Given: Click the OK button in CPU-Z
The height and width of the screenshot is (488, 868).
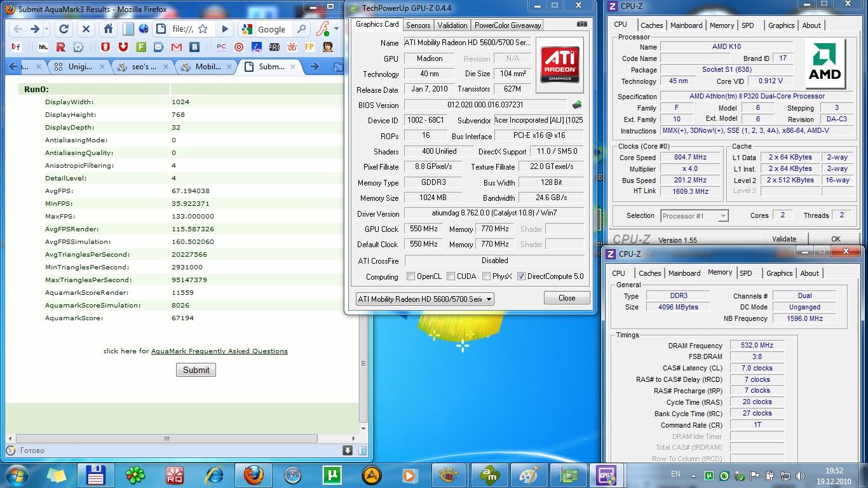Looking at the screenshot, I should coord(836,239).
